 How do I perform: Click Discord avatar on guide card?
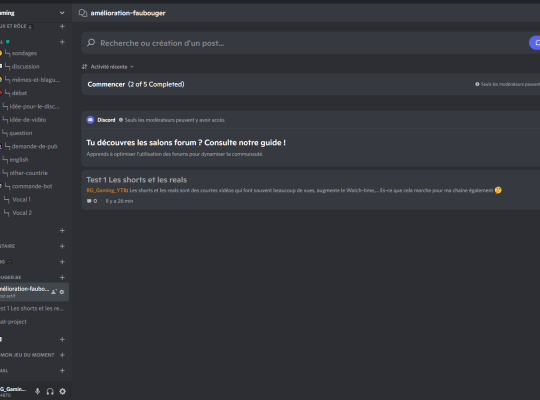90,120
